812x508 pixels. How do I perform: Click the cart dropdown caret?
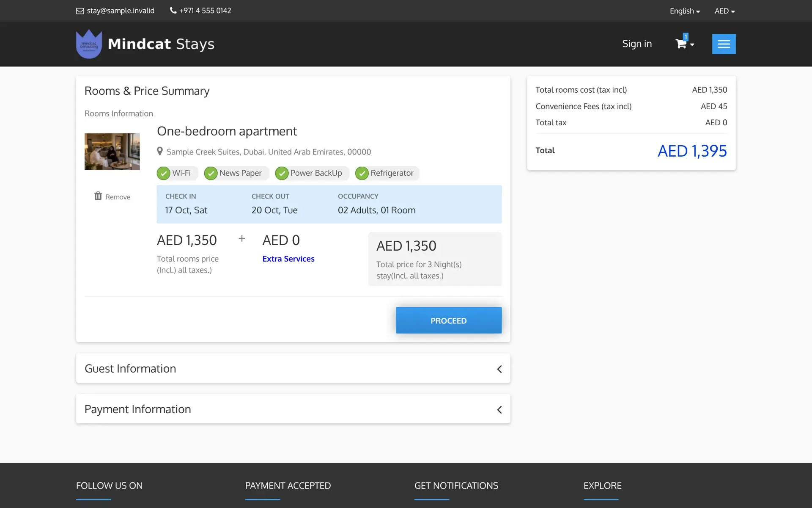692,45
